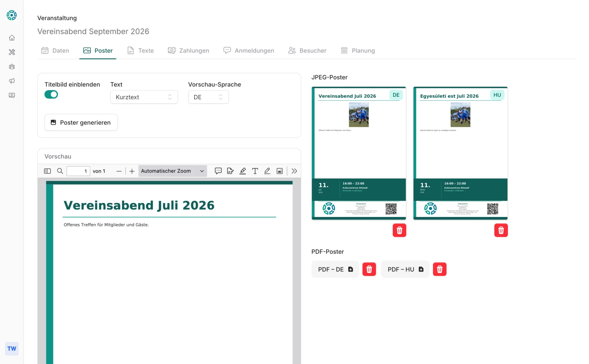Image resolution: width=589 pixels, height=364 pixels.
Task: Open more tools chevron in PDF toolbar
Action: point(294,171)
